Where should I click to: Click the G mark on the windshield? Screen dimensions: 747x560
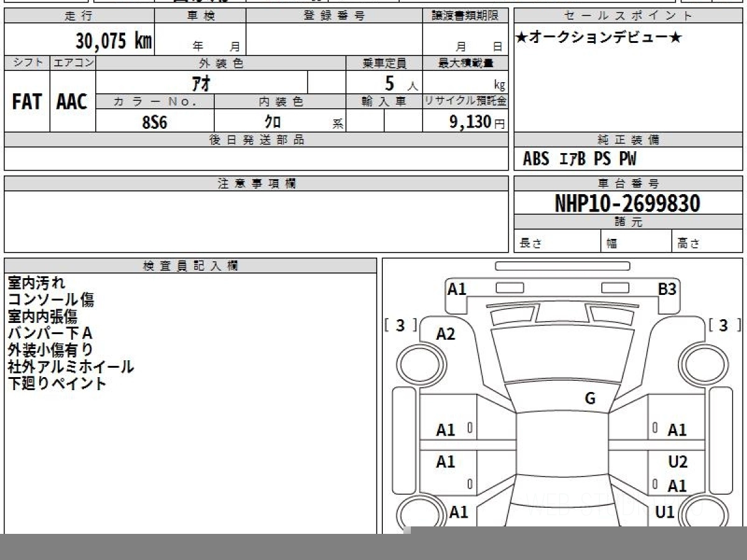(590, 399)
